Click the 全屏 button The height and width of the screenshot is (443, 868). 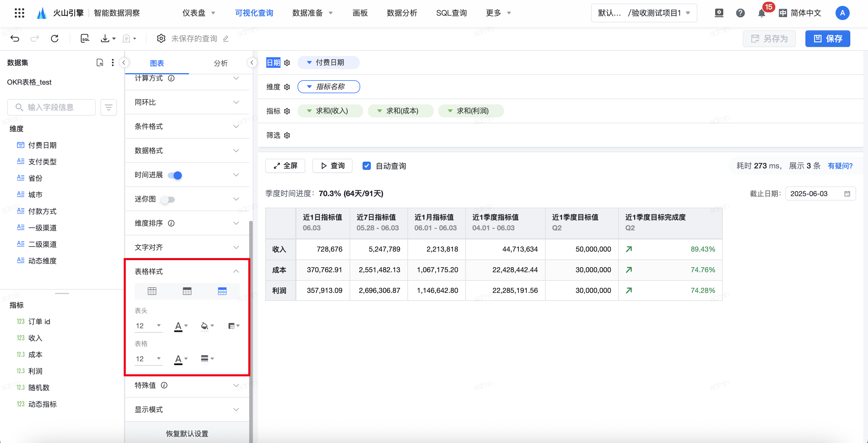coord(285,166)
